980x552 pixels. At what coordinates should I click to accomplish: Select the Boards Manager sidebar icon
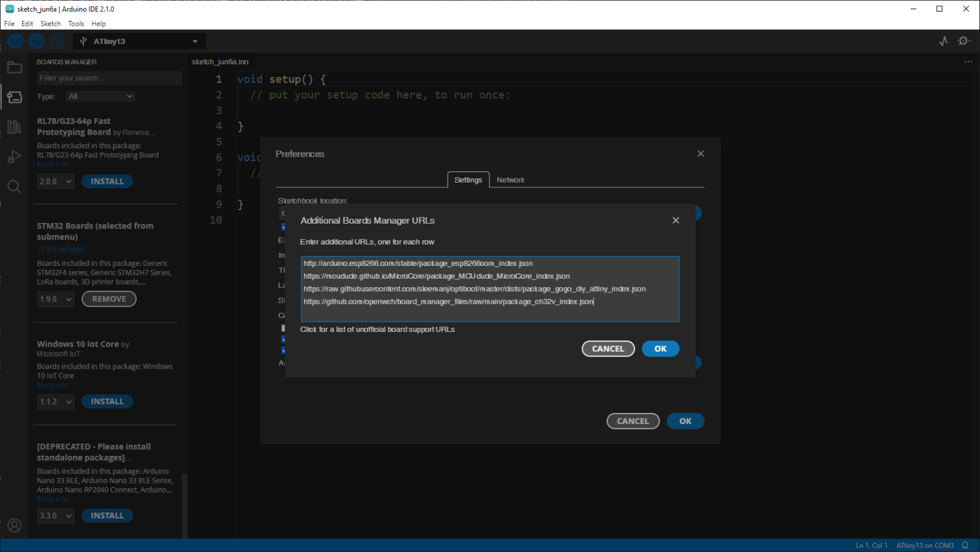(15, 97)
